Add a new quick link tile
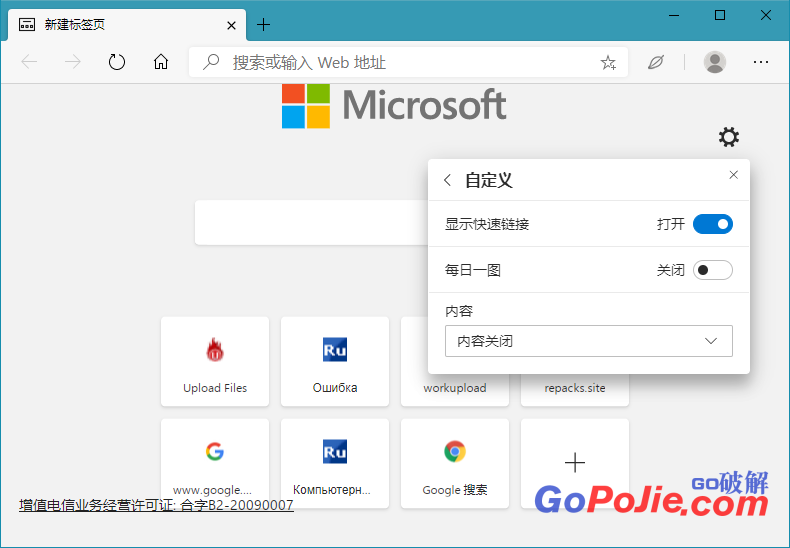Viewport: 790px width, 548px height. [x=574, y=462]
